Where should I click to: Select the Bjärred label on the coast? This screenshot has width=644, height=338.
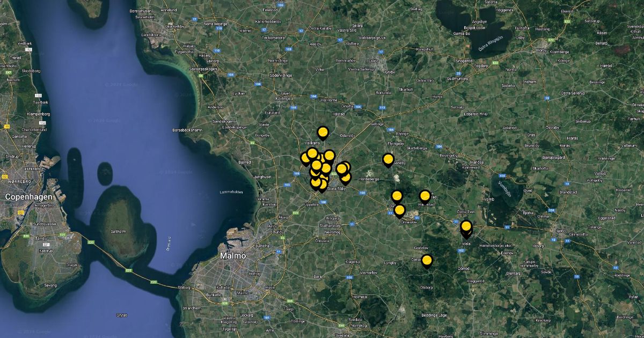coord(244,161)
